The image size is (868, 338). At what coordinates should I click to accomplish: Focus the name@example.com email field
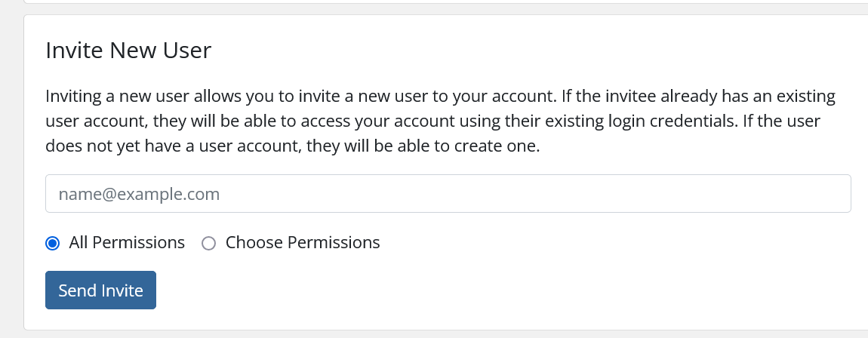[x=448, y=194]
